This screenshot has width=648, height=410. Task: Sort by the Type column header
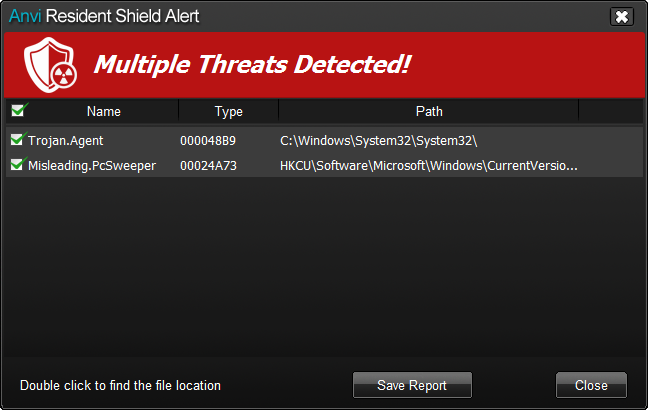point(229,111)
